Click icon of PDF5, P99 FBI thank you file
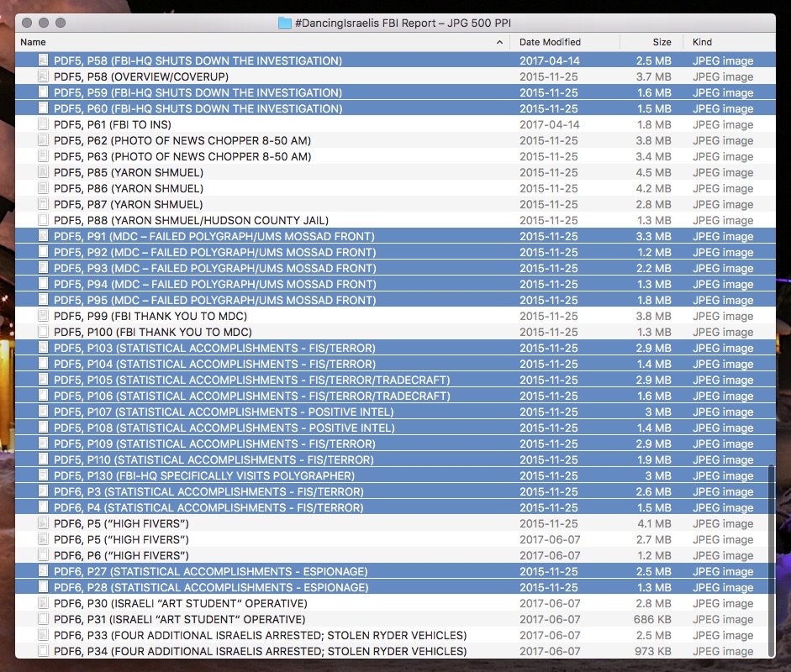 coord(44,316)
